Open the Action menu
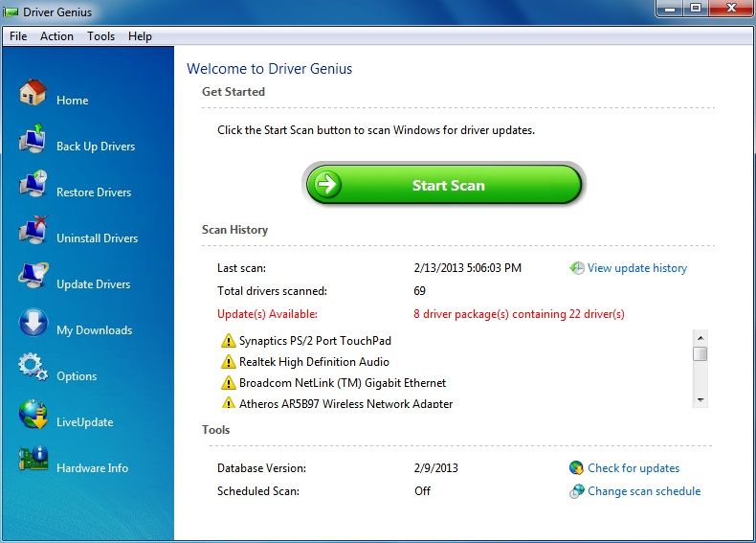Screen dimensions: 756x543 click(56, 36)
